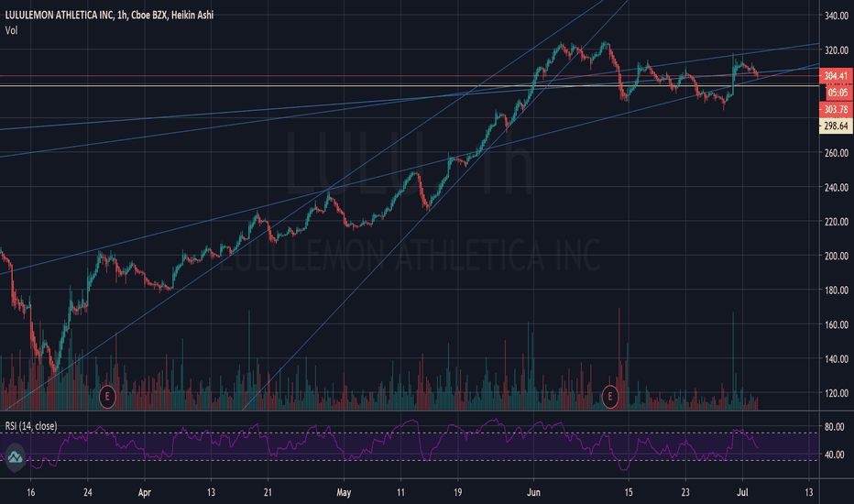Click the TradingView cloud logo icon

pyautogui.click(x=15, y=456)
